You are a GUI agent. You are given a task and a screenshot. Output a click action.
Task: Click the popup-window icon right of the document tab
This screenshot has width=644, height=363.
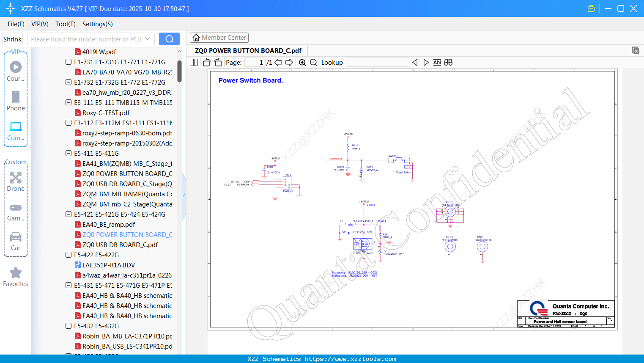click(x=635, y=50)
